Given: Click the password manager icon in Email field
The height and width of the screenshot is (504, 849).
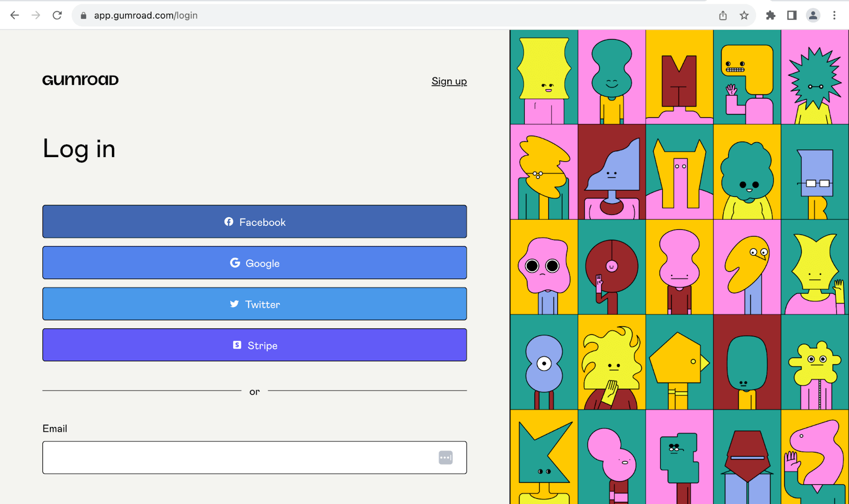Looking at the screenshot, I should click(446, 457).
